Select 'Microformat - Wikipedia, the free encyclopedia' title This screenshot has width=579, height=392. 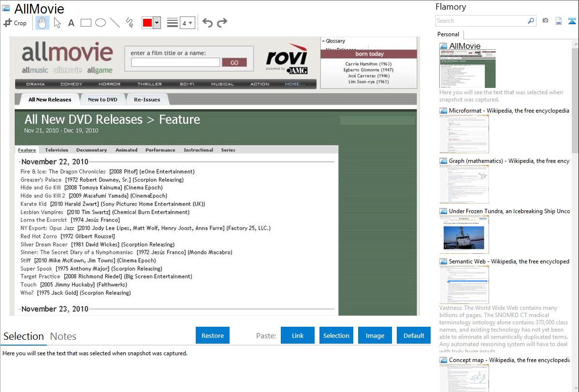pyautogui.click(x=509, y=111)
